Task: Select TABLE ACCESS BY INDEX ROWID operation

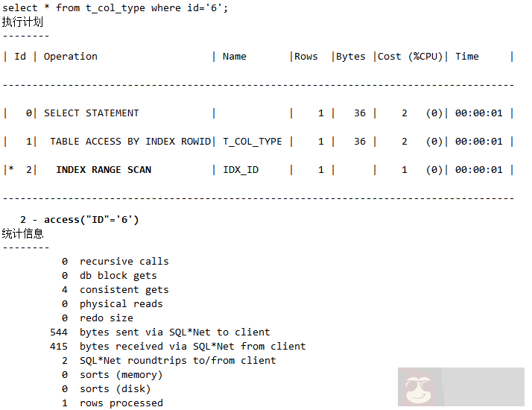Action: pyautogui.click(x=130, y=142)
